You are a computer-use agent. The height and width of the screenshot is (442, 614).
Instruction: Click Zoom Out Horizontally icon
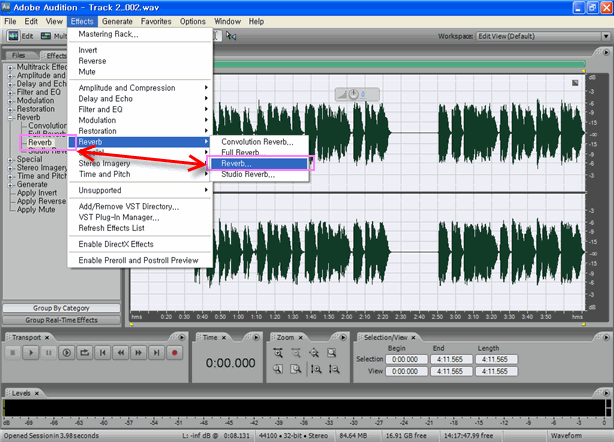point(296,353)
